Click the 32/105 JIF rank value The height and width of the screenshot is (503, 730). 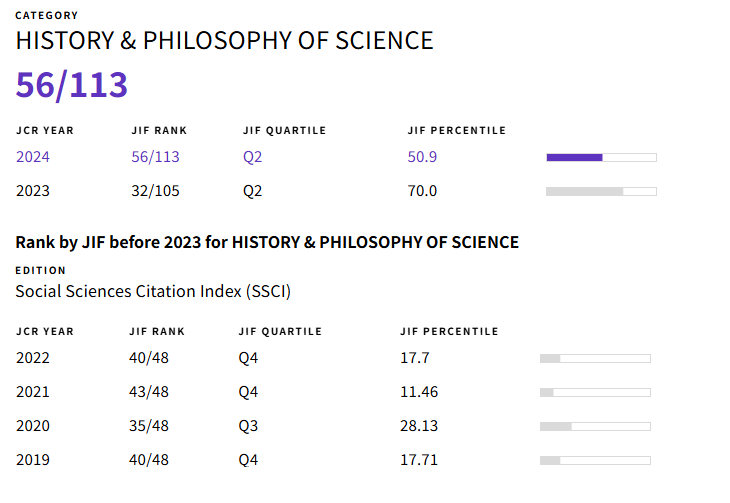(155, 191)
